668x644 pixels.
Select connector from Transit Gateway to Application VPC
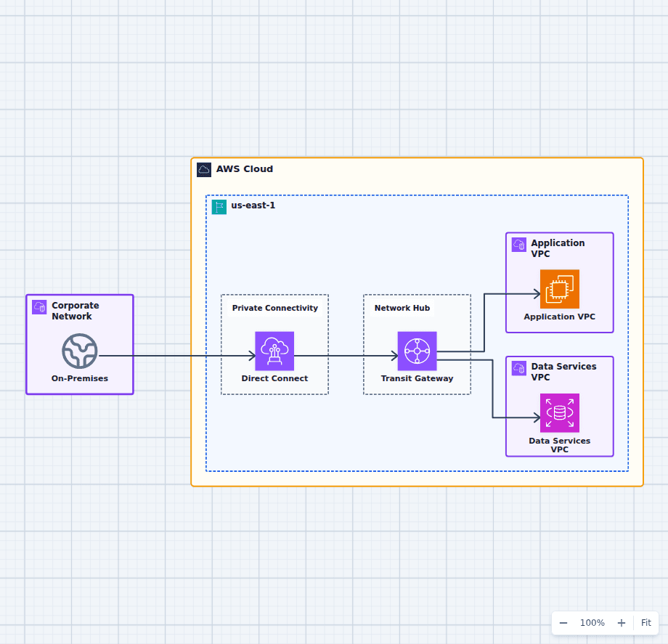[484, 322]
